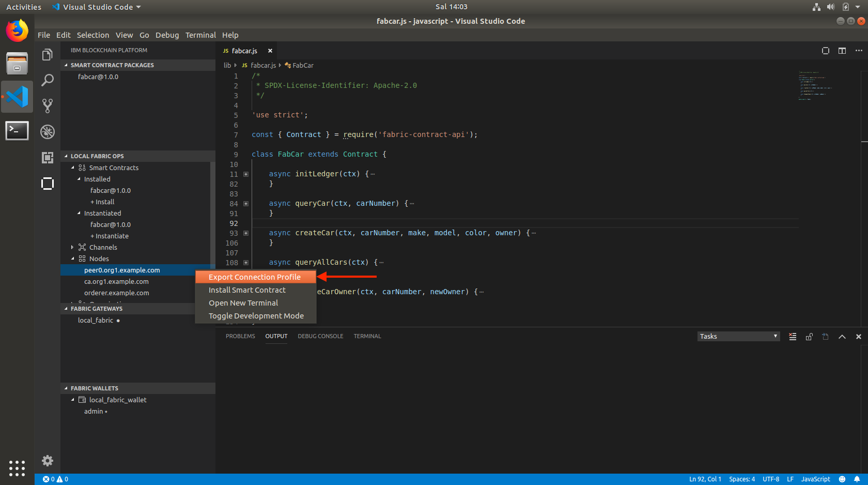Clear the output panel
Viewport: 868px width, 485px height.
[793, 337]
